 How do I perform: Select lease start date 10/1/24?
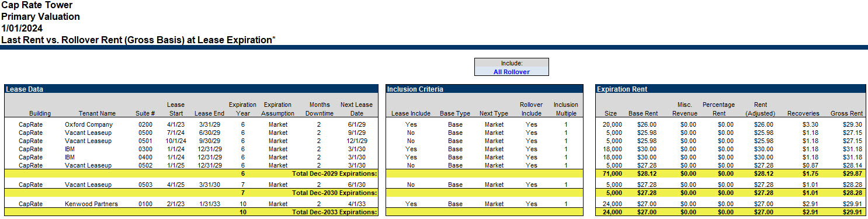[x=176, y=141]
